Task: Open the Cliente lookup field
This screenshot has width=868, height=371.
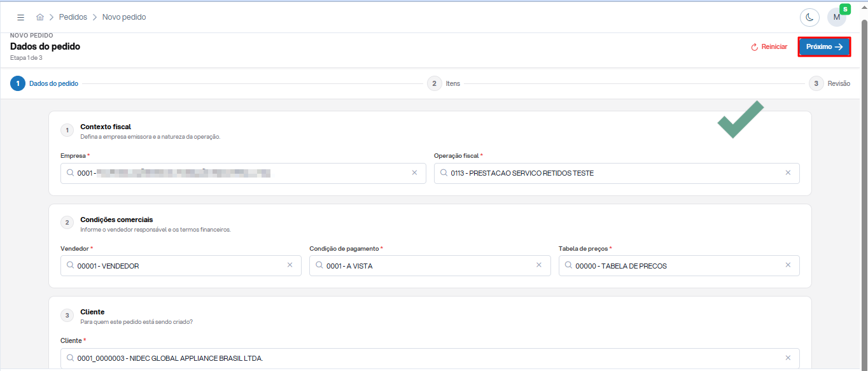Action: tap(430, 358)
